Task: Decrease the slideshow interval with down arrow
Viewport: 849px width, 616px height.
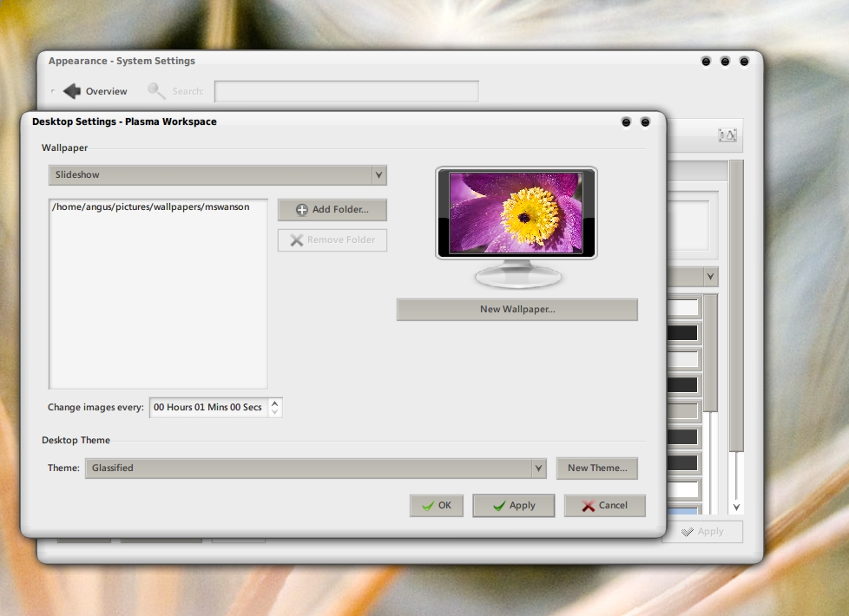Action: click(x=275, y=412)
